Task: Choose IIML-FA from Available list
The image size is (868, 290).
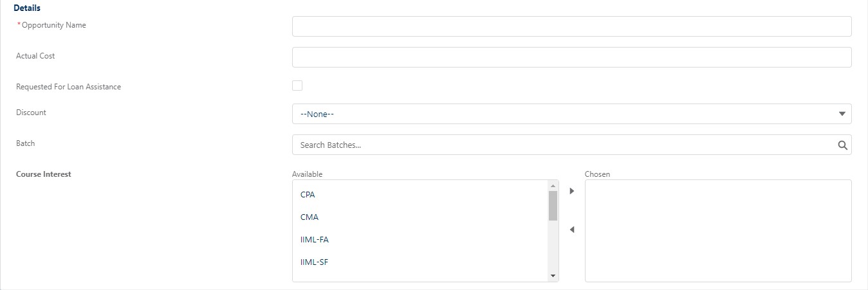Action: [315, 240]
